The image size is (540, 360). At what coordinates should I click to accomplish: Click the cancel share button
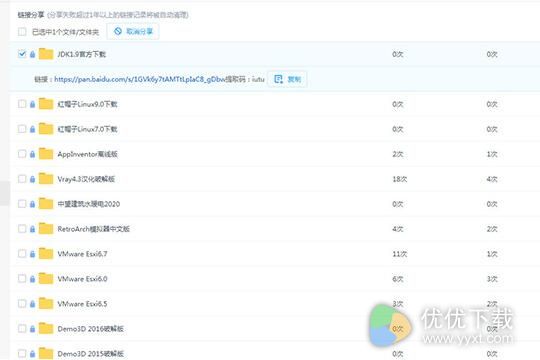(x=133, y=31)
